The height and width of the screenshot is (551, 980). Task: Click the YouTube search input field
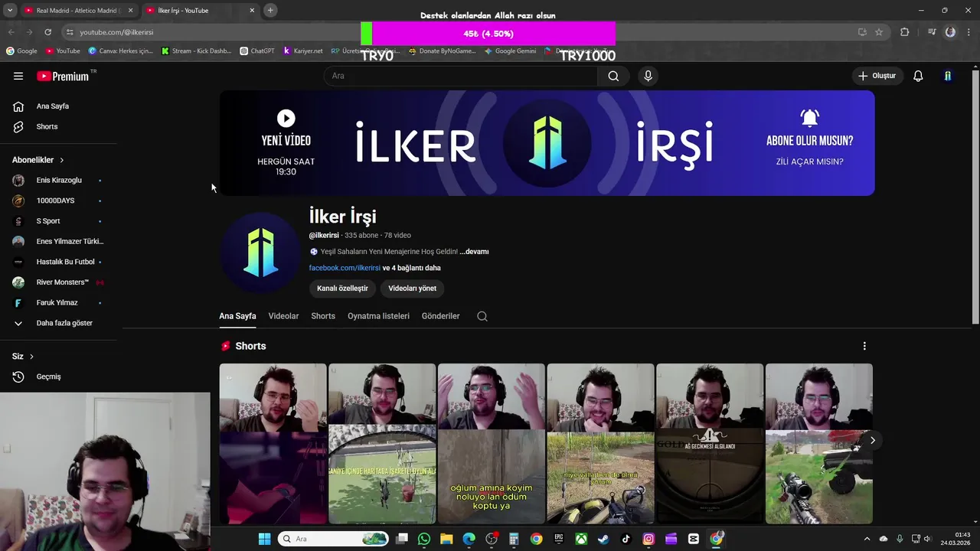[461, 76]
